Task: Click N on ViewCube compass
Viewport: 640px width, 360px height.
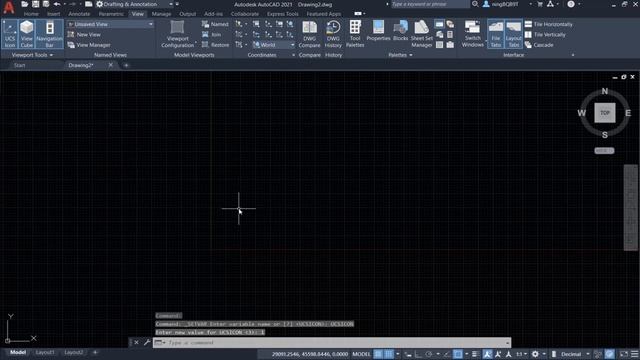Action: pyautogui.click(x=604, y=91)
